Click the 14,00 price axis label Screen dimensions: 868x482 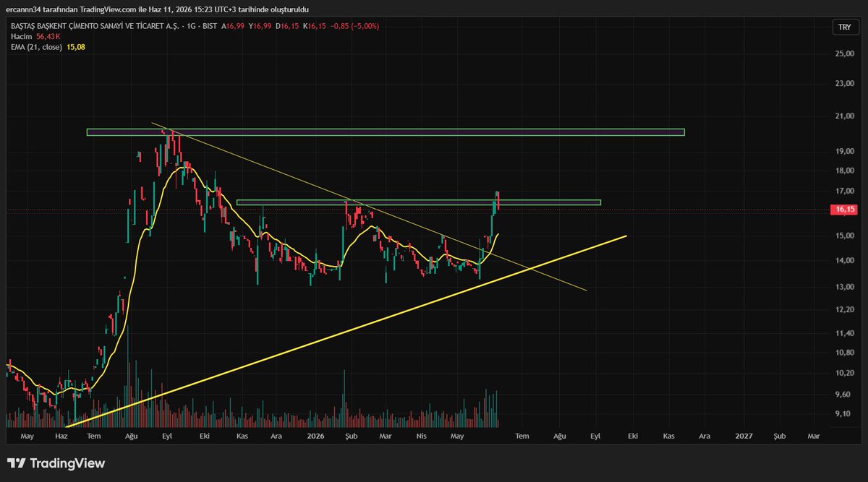coord(844,261)
